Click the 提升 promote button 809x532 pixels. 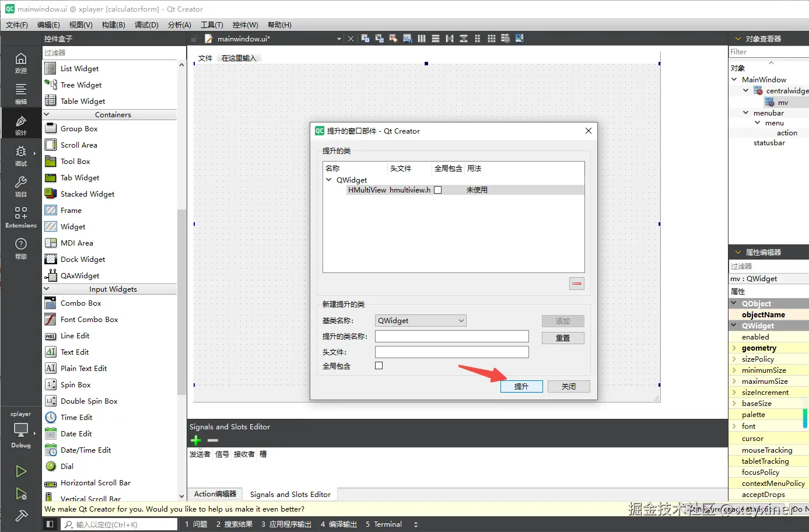coord(521,387)
